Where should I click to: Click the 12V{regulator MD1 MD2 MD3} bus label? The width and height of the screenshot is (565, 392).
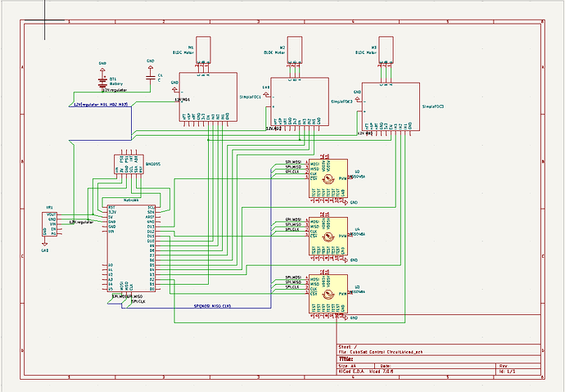pyautogui.click(x=101, y=105)
